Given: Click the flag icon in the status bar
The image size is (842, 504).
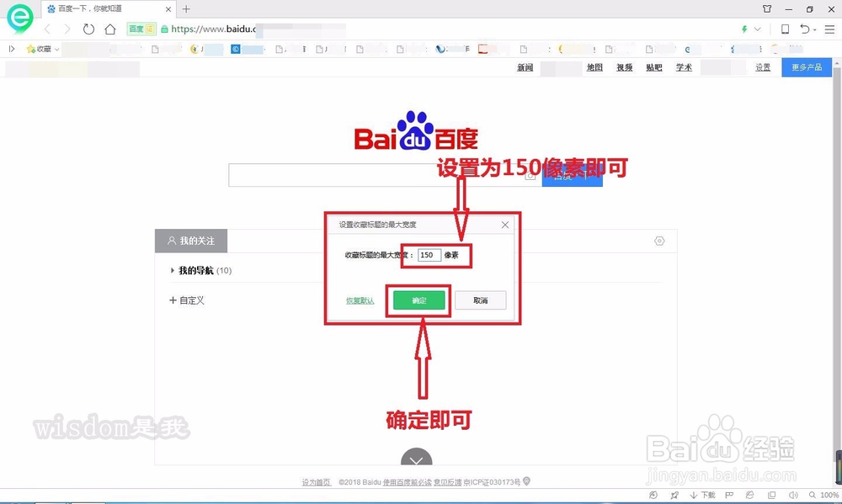Looking at the screenshot, I should tap(729, 495).
